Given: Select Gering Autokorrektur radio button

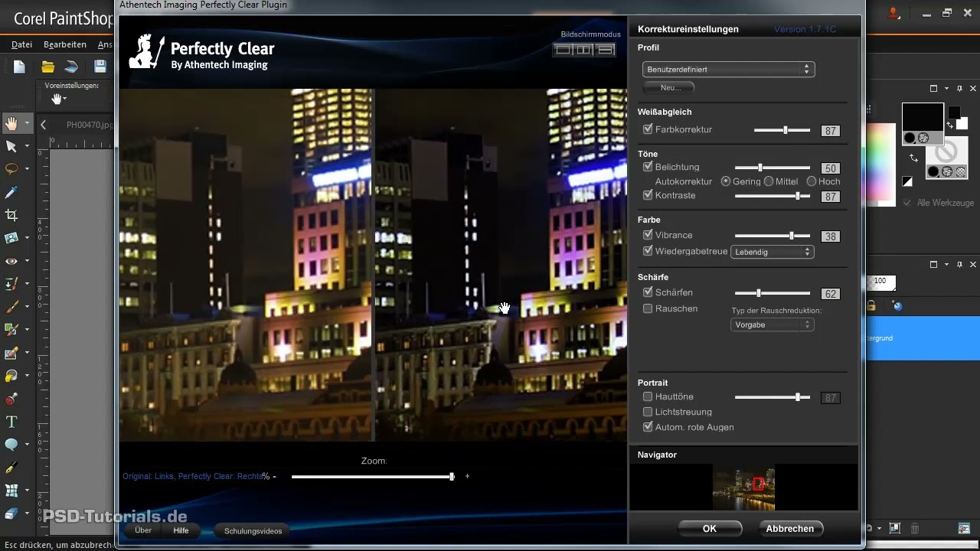Looking at the screenshot, I should 727,181.
